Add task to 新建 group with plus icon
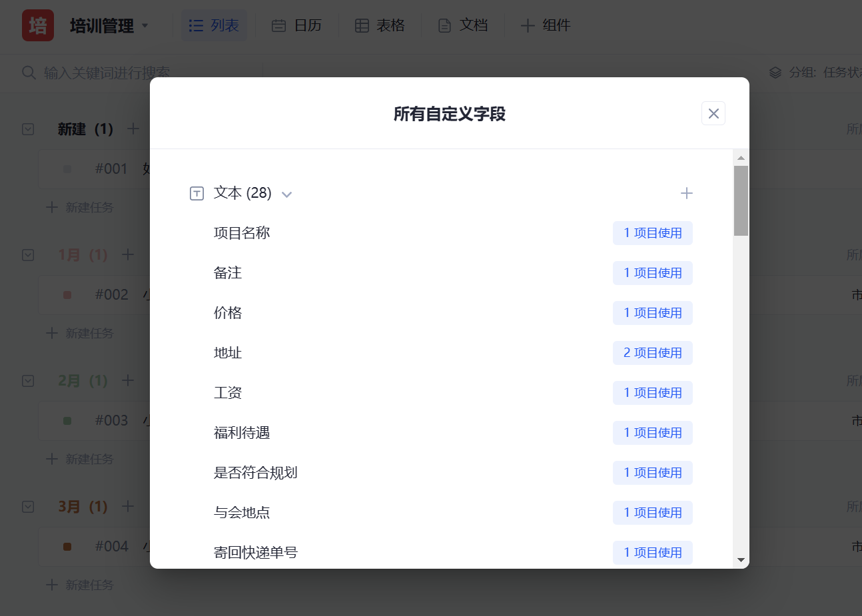 coord(133,129)
